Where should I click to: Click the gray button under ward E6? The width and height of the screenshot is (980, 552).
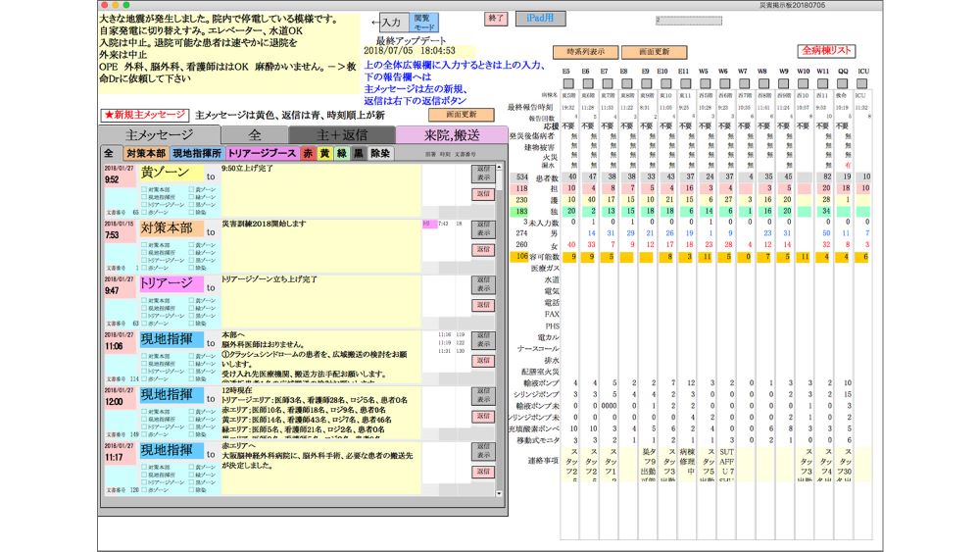[x=587, y=83]
